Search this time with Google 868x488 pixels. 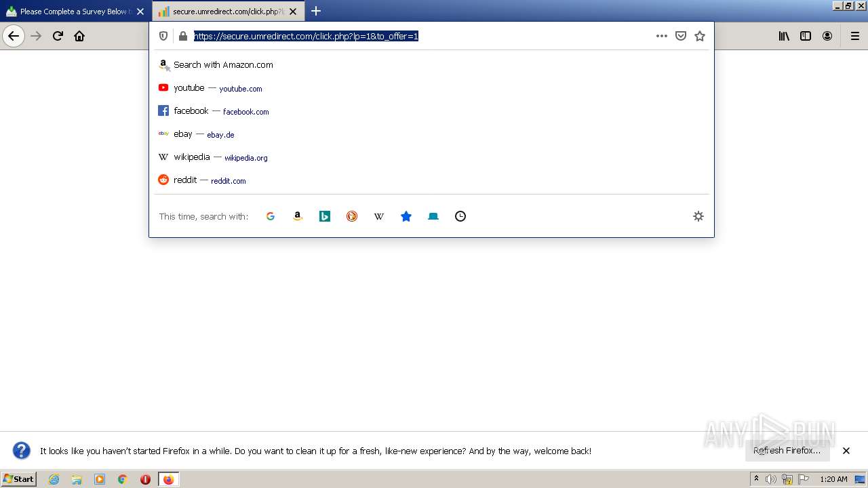(271, 216)
